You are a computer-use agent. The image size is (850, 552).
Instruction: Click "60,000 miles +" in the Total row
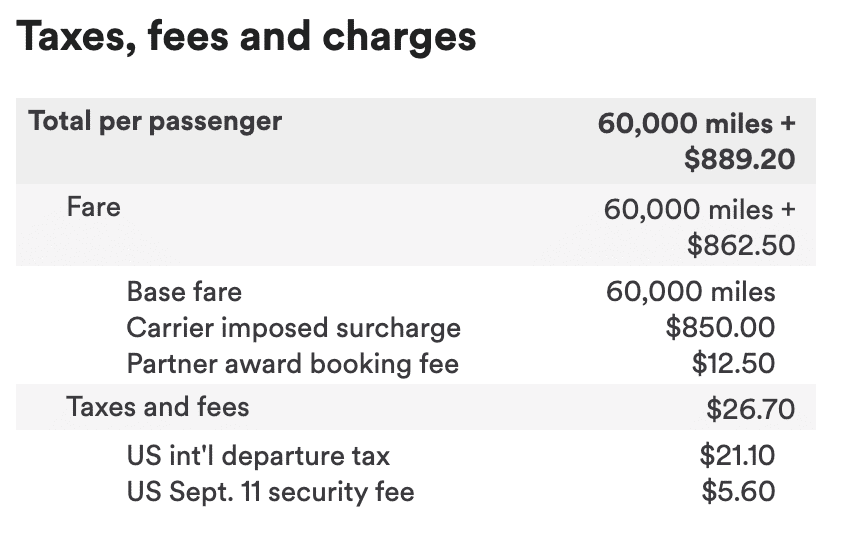coord(697,124)
